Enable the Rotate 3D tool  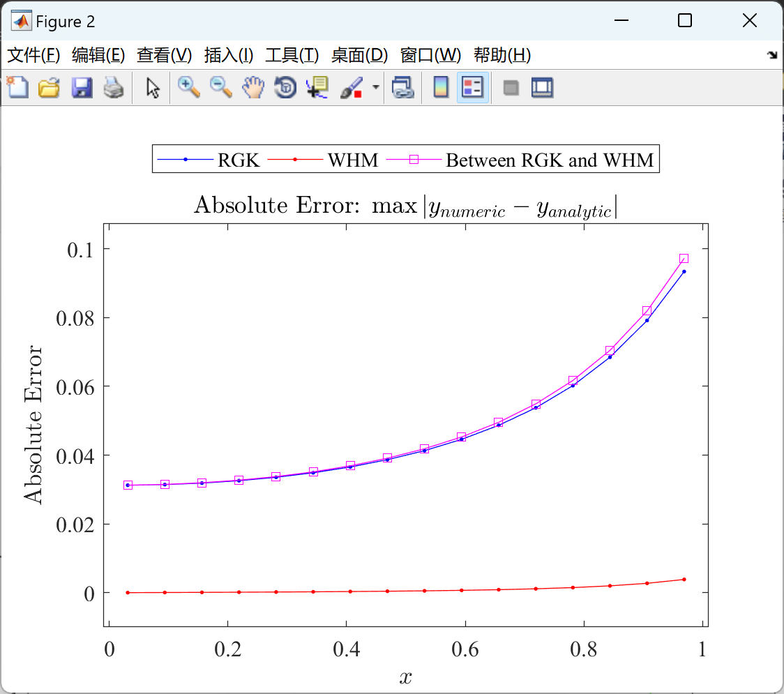tap(285, 87)
